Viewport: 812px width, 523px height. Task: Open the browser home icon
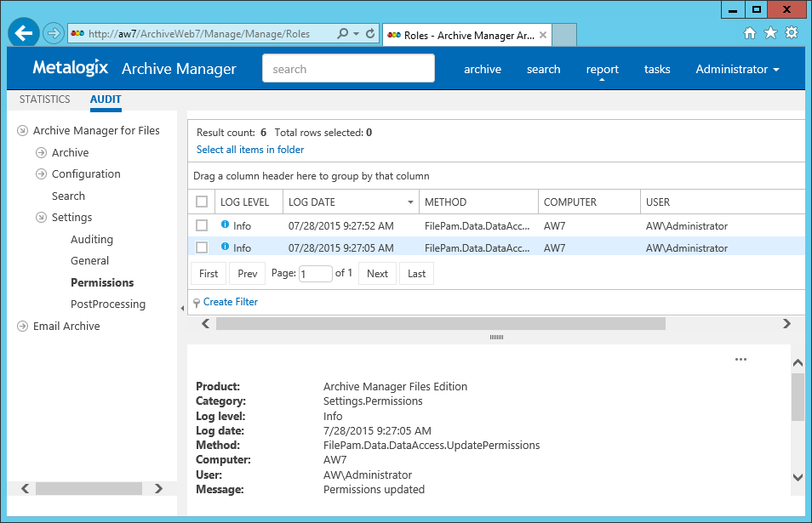750,33
